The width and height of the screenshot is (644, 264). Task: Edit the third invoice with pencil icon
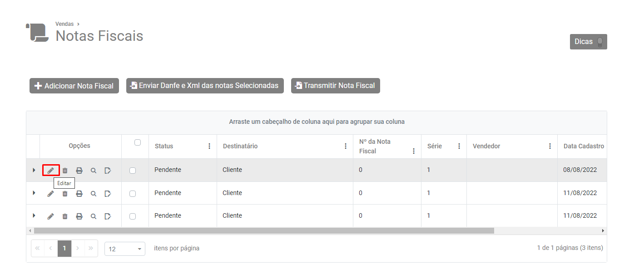point(51,216)
